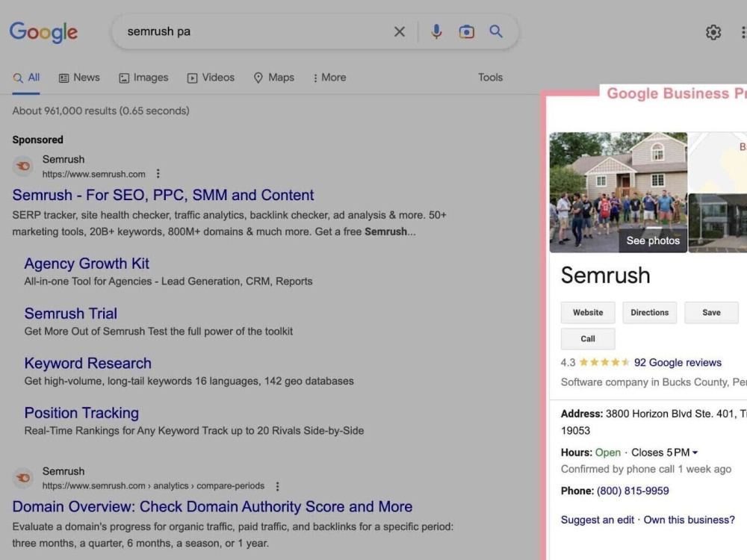This screenshot has width=747, height=560.
Task: Click 'Software company in Bucks County' text
Action: tap(645, 382)
